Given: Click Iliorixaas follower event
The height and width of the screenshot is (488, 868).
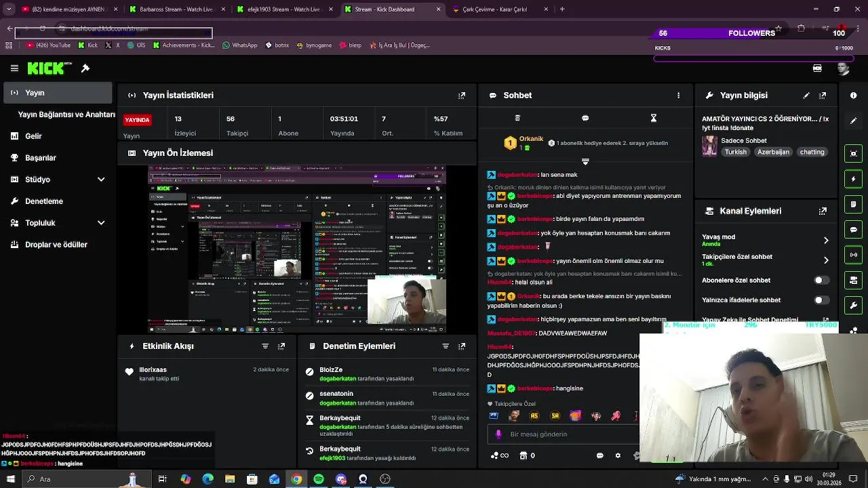Looking at the screenshot, I should [x=208, y=374].
